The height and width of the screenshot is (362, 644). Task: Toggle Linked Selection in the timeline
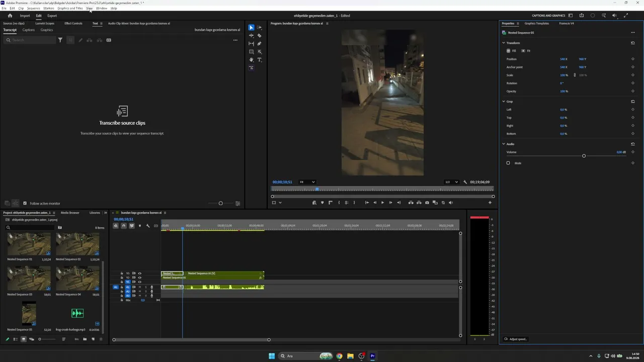coord(132,226)
